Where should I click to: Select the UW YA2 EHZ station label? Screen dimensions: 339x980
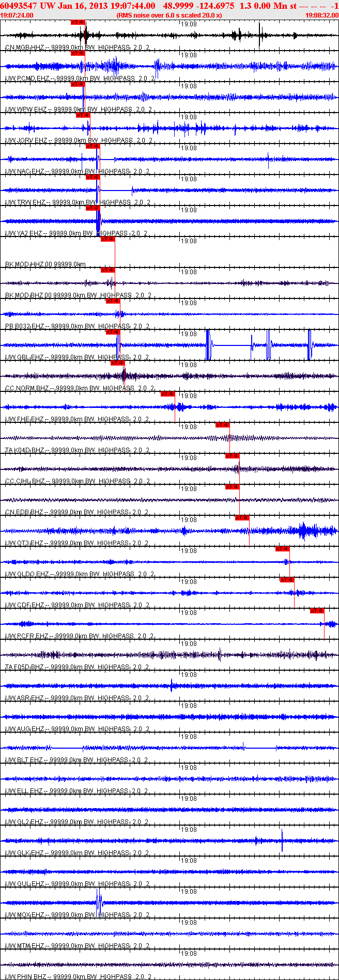point(76,233)
